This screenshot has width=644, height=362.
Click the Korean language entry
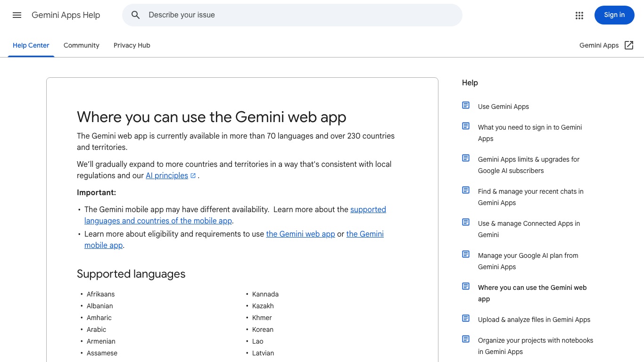point(263,329)
